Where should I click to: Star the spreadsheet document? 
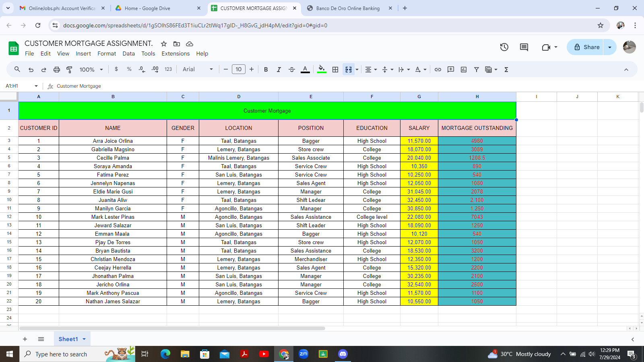164,43
